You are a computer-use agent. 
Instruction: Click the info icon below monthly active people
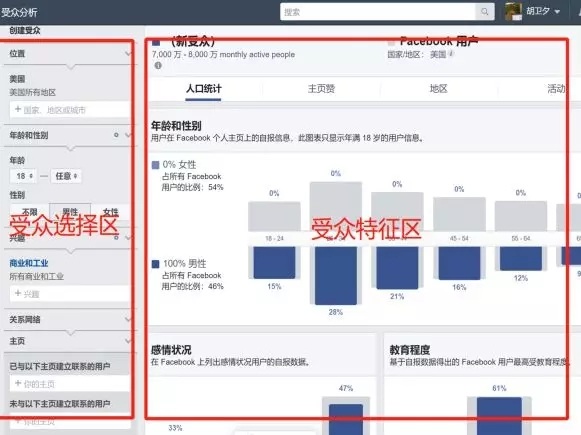pos(158,66)
